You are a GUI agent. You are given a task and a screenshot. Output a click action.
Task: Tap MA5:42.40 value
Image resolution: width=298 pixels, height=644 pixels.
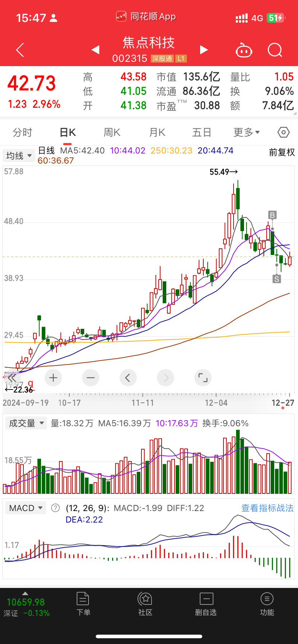coord(82,151)
